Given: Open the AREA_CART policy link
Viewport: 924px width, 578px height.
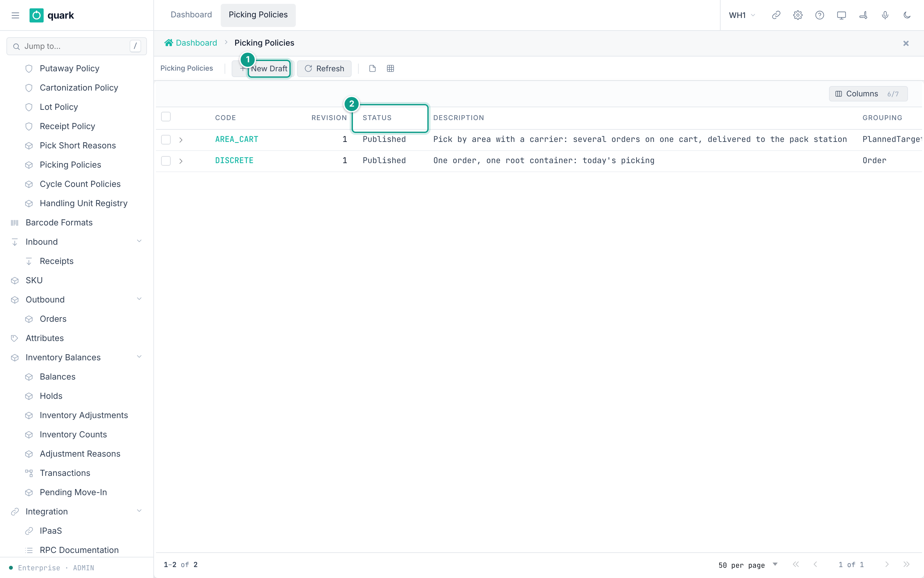Looking at the screenshot, I should click(236, 139).
